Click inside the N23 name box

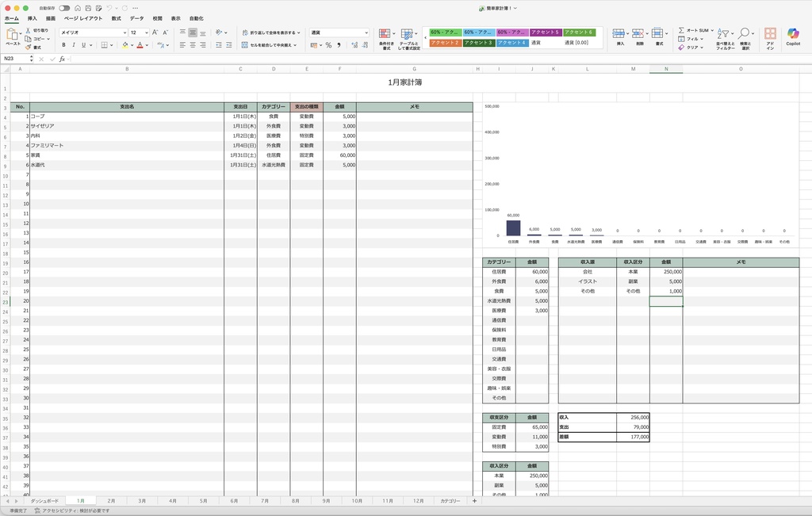pyautogui.click(x=17, y=57)
